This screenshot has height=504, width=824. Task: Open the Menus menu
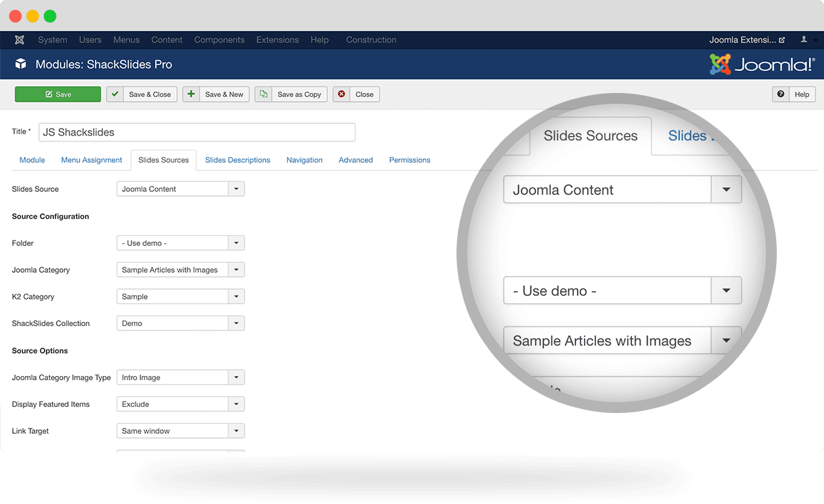coord(127,40)
